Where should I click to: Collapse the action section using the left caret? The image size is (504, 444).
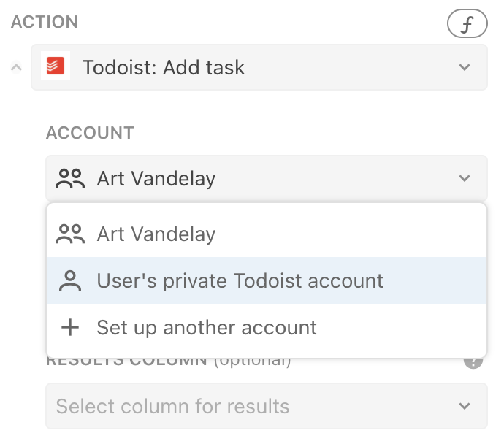click(x=16, y=68)
